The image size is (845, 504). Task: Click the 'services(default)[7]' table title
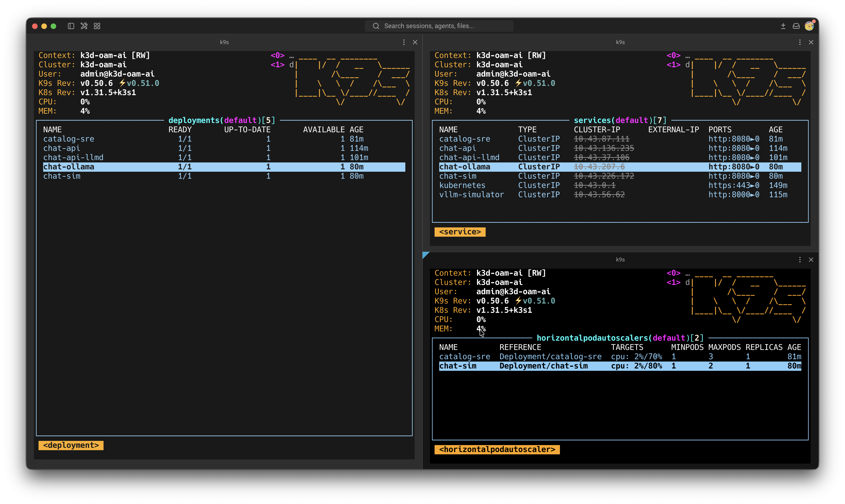(x=621, y=120)
